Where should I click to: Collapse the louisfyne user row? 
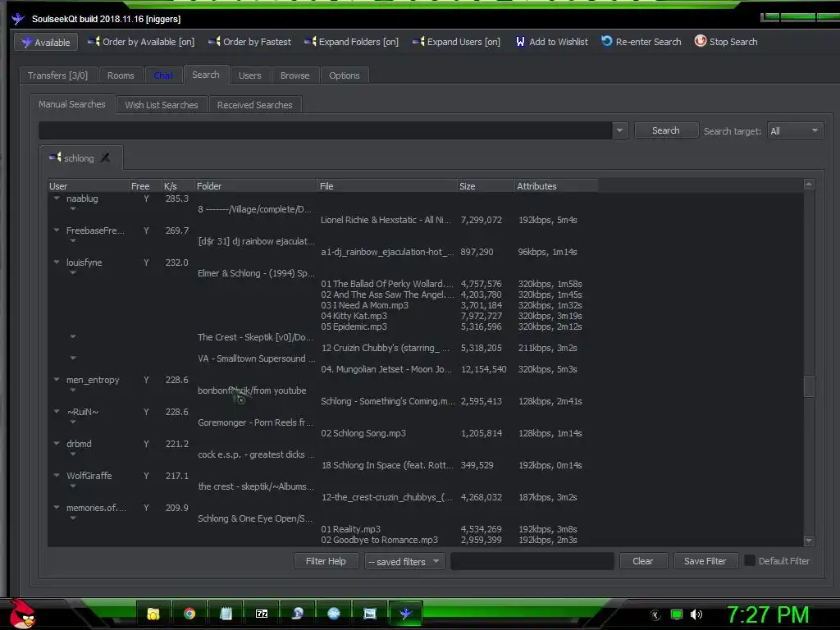click(57, 262)
